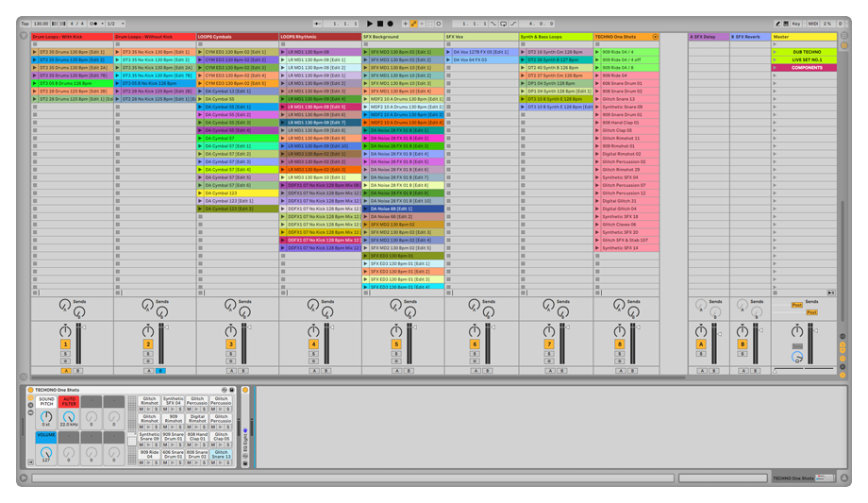Click the capture MIDI button
Image resolution: width=868 pixels, height=503 pixels.
[430, 24]
